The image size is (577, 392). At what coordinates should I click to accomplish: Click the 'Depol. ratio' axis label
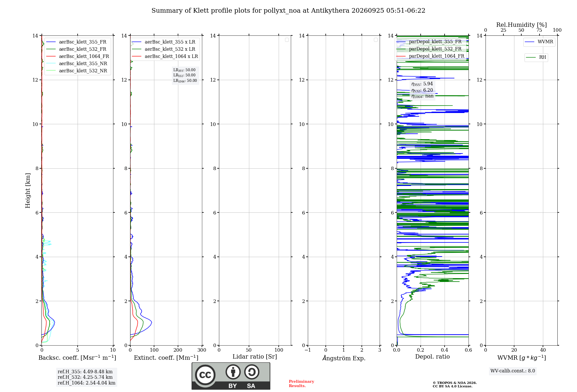pyautogui.click(x=432, y=357)
